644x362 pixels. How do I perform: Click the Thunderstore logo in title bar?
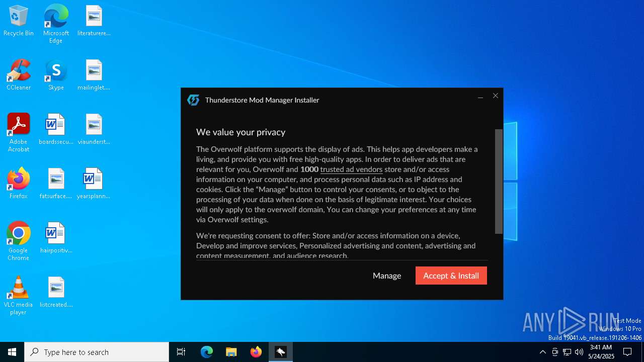(193, 100)
